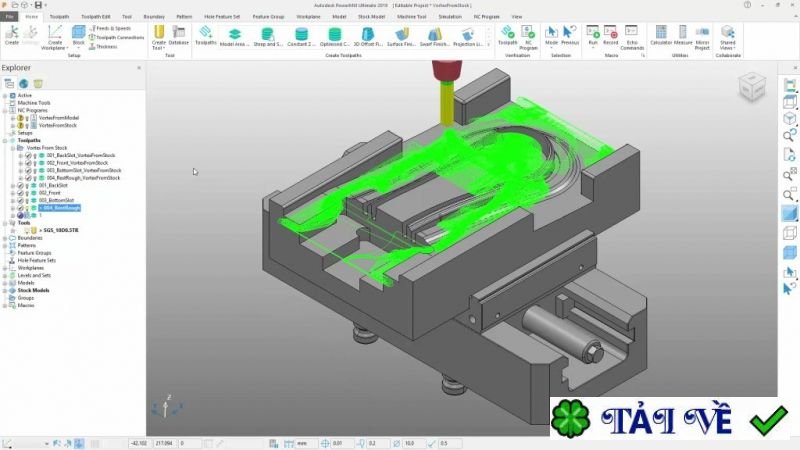
Task: Open Toolpath Connections settings
Action: pyautogui.click(x=116, y=37)
